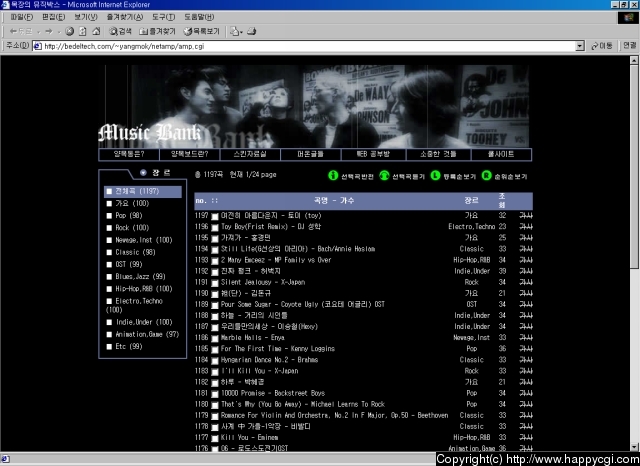This screenshot has height=466, width=640.
Task: Click the vertical scrollbar thumb
Action: pyautogui.click(x=634, y=166)
